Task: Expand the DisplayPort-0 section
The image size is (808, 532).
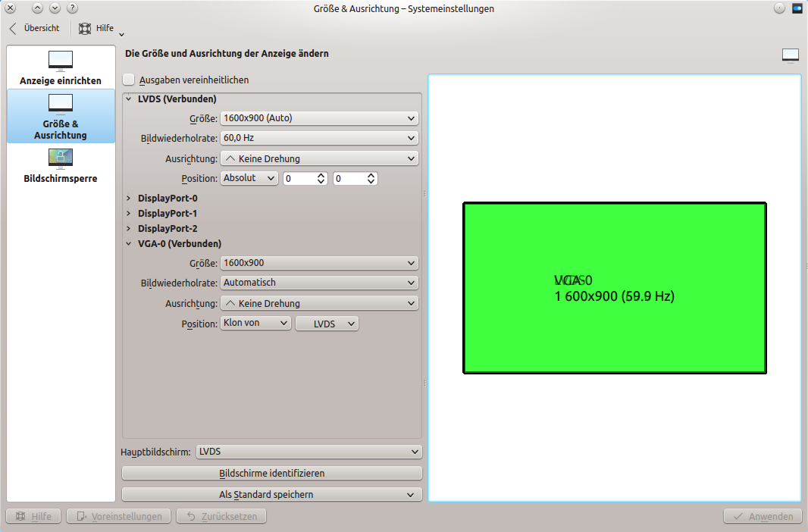Action: pos(129,198)
